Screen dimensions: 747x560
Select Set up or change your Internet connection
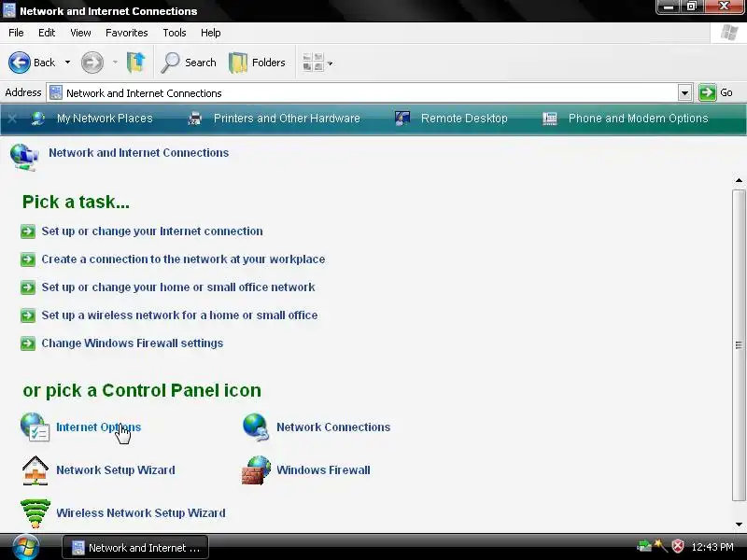pyautogui.click(x=152, y=231)
